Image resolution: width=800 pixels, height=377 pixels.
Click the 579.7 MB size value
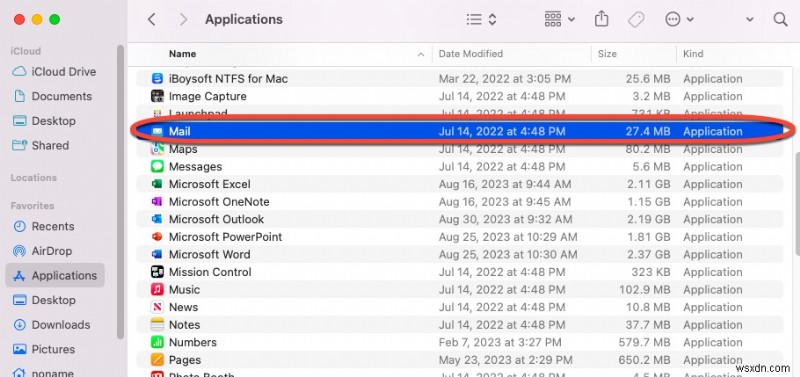coord(644,342)
